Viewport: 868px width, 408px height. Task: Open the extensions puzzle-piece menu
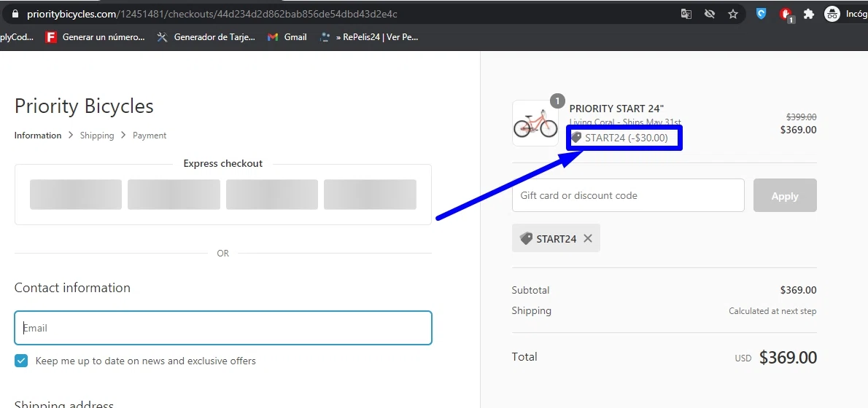click(x=809, y=15)
